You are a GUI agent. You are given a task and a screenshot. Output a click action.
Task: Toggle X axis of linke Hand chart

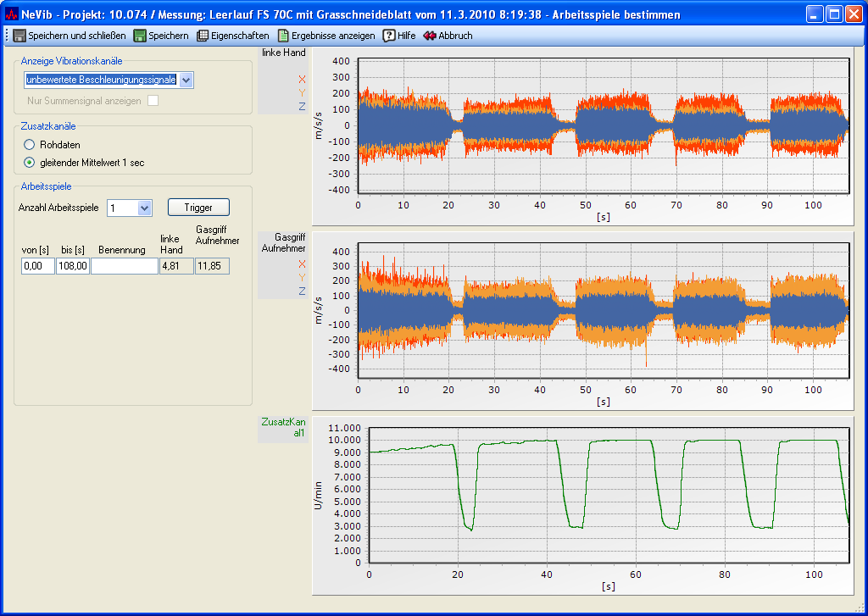(301, 80)
